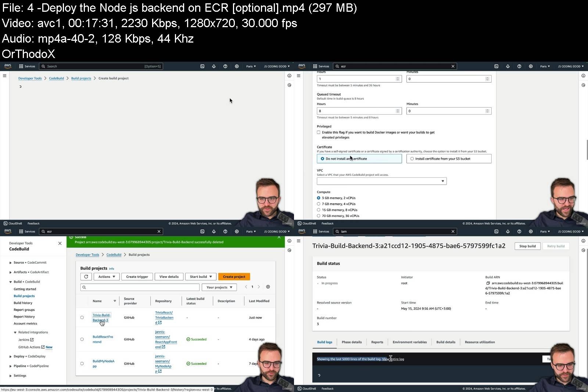Viewport: 588px width, 392px height.
Task: Click scrollbar in top-right form frame
Action: pyautogui.click(x=587, y=150)
